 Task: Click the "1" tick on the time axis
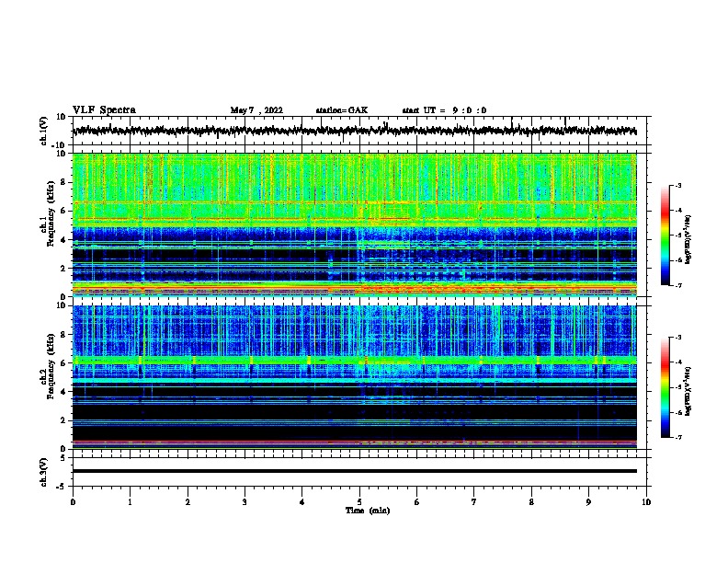130,502
